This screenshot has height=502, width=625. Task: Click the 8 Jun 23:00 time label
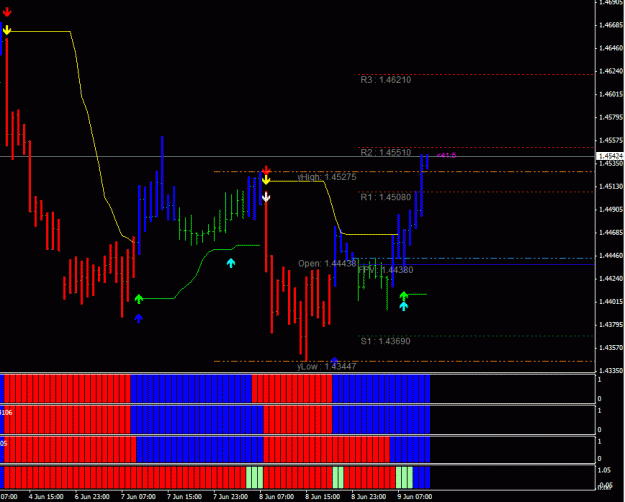pos(369,497)
